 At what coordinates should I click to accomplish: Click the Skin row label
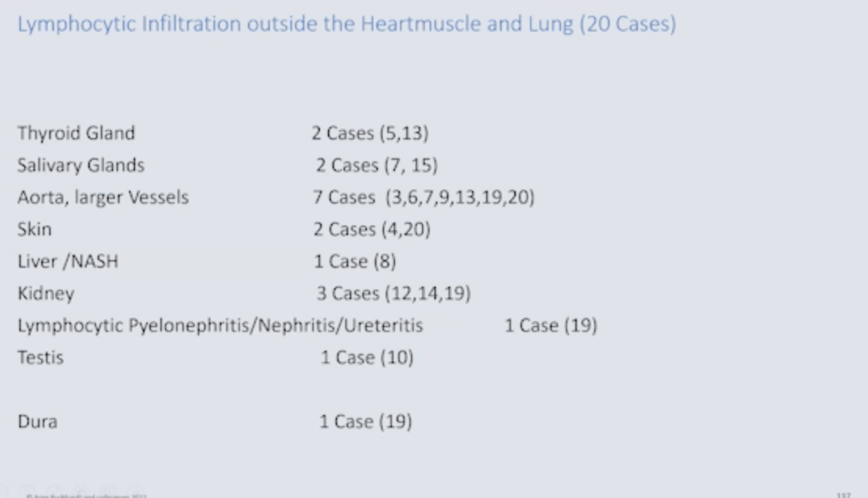35,230
